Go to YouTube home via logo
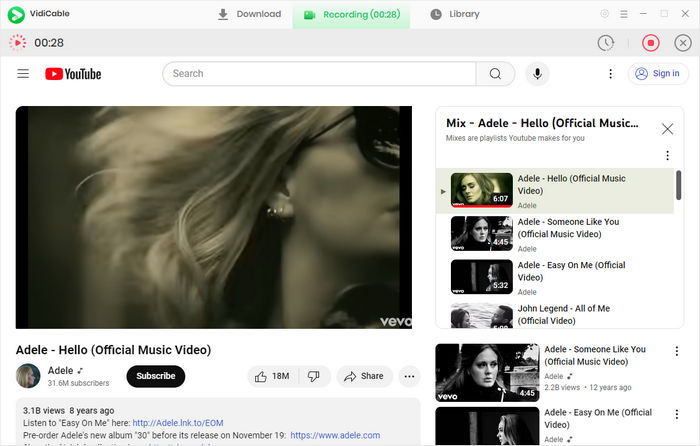700x446 pixels. [73, 74]
